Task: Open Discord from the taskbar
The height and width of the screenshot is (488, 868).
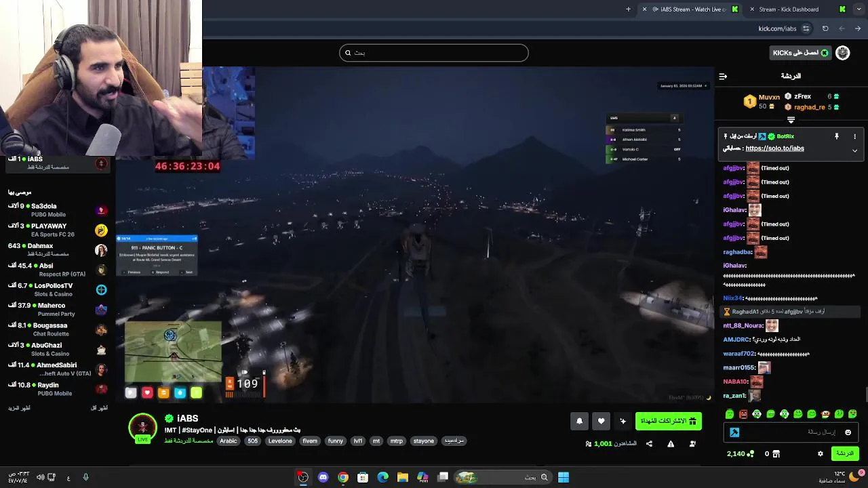Action: click(323, 477)
